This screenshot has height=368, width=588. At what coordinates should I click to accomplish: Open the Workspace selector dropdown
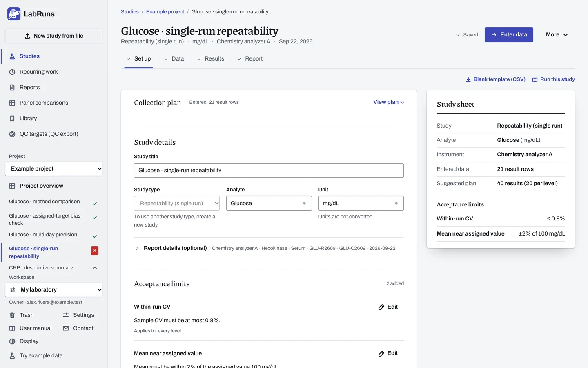pos(53,290)
